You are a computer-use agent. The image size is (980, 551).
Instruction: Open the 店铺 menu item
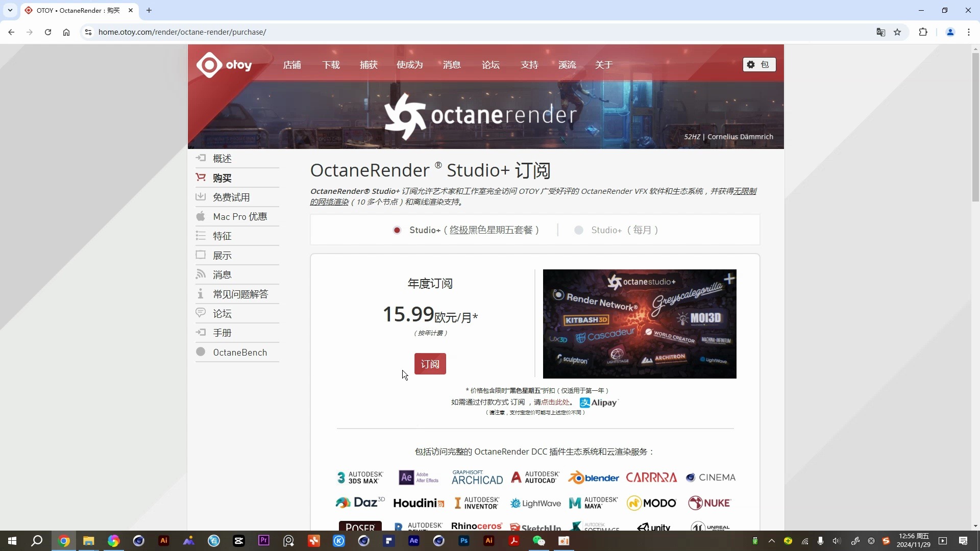(292, 65)
